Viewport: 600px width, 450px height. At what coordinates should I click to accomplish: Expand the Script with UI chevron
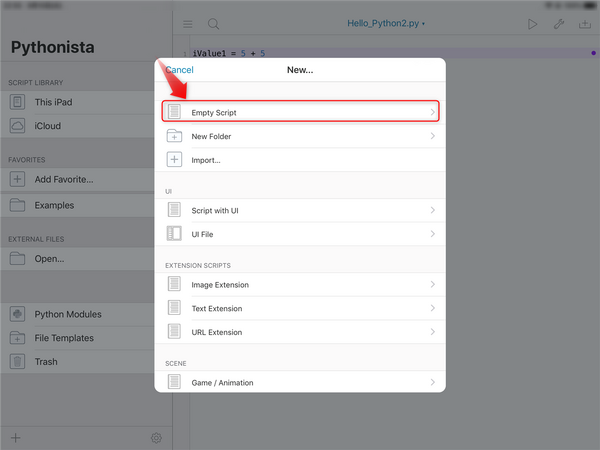[433, 211]
